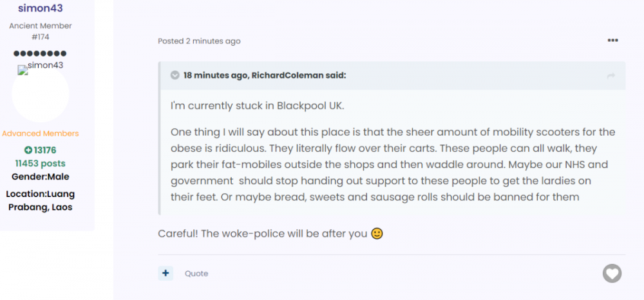Click the go-to-original-post arrow in quote header
The height and width of the screenshot is (300, 644).
click(611, 76)
